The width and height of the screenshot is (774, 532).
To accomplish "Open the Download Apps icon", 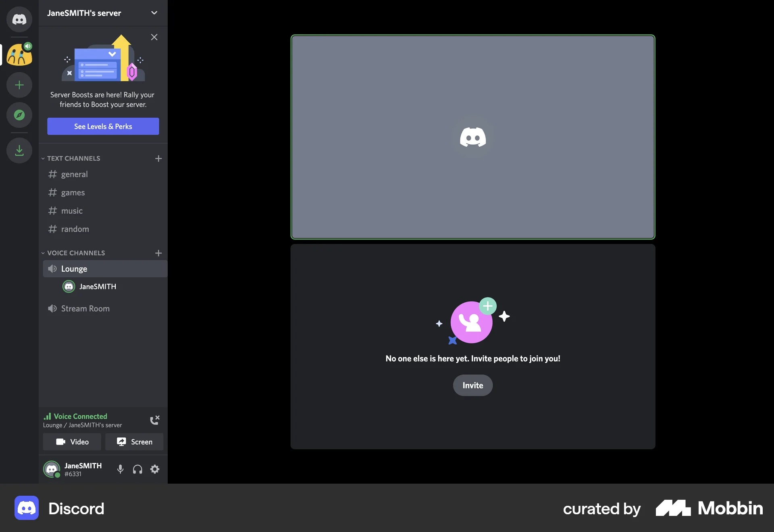I will 19,150.
